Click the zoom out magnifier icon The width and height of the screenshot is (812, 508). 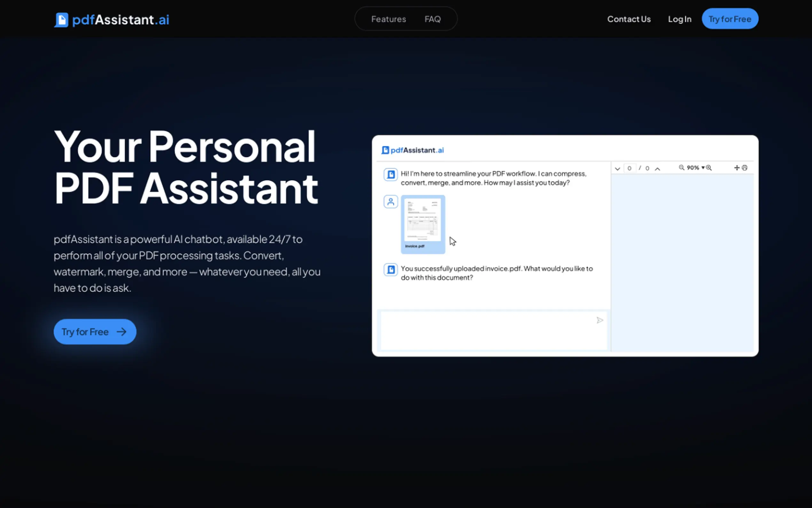pos(681,167)
